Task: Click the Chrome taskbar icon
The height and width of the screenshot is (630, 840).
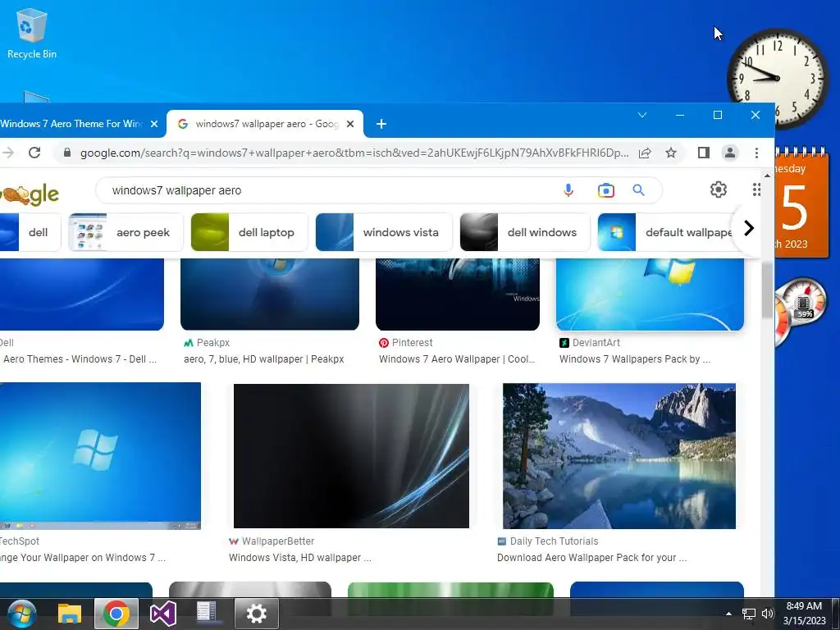Action: point(116,614)
